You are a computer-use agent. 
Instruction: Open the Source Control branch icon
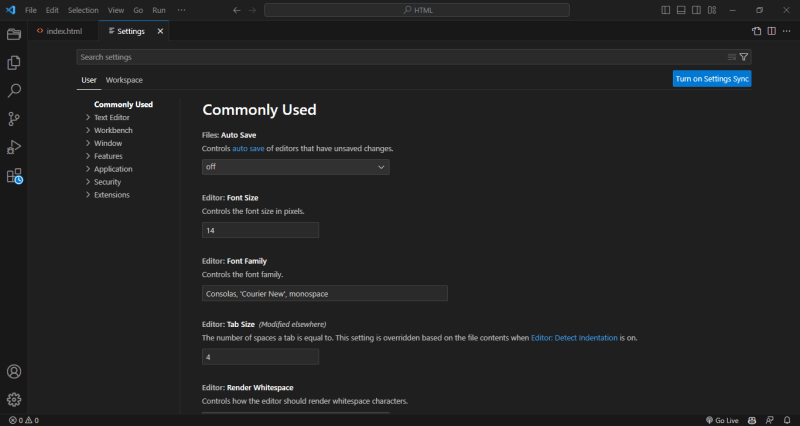14,119
